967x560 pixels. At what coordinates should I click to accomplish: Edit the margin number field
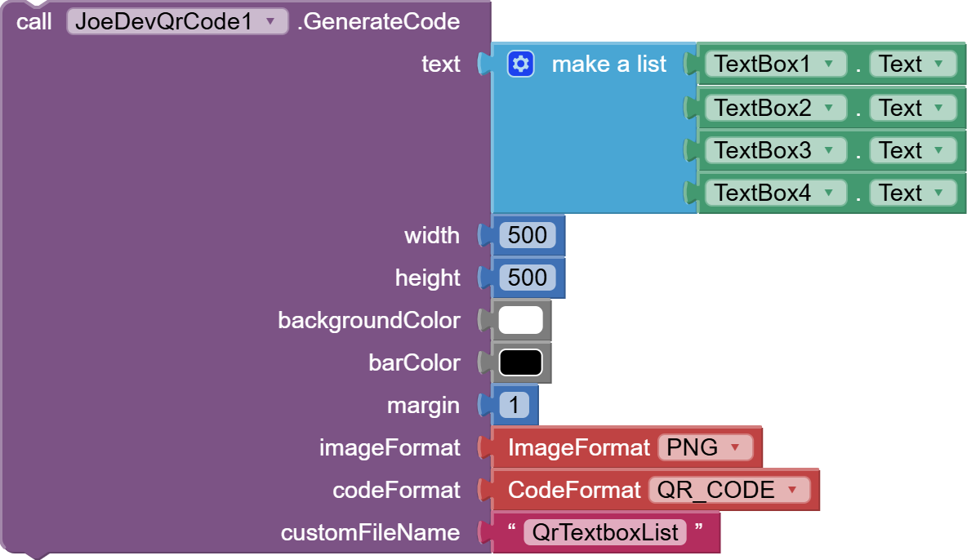point(514,405)
